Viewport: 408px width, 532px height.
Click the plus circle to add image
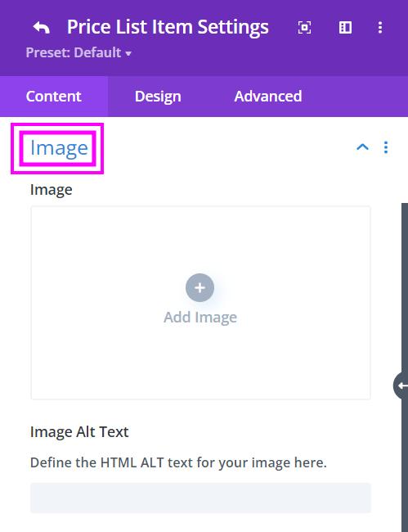point(200,288)
